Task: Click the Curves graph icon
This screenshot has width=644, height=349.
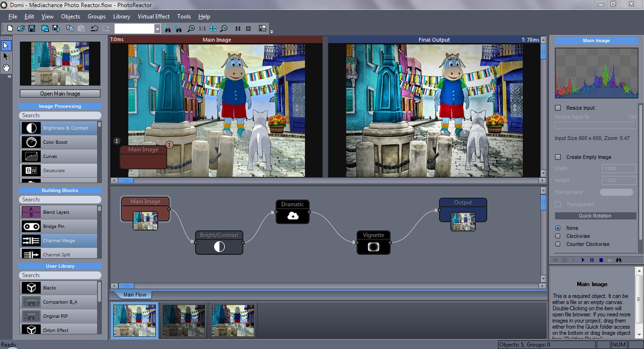Action: click(31, 157)
